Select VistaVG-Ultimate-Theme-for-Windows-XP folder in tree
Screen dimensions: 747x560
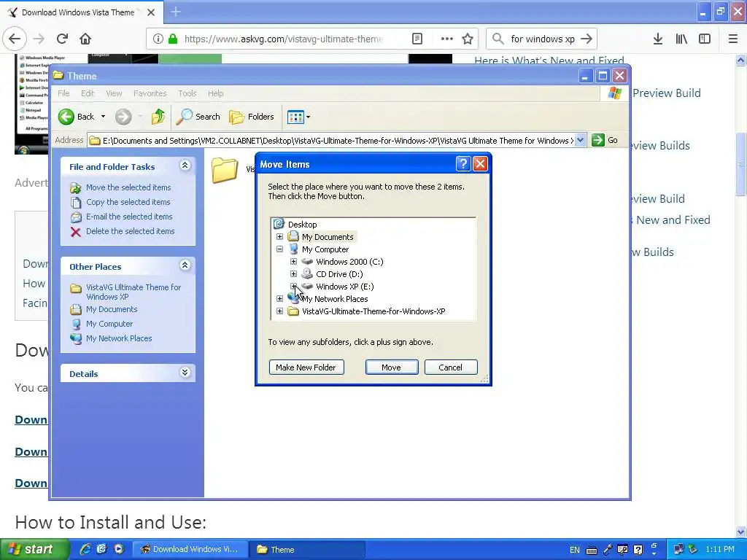[x=373, y=311]
